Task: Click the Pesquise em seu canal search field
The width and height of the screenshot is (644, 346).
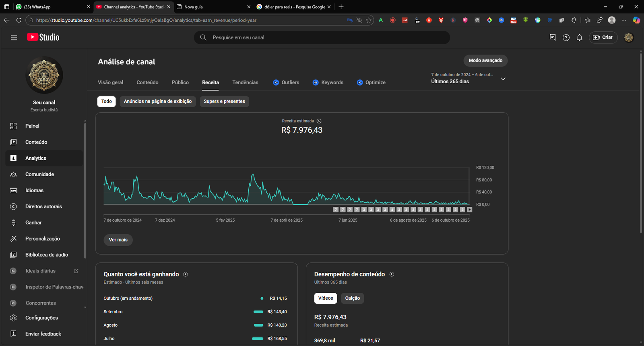Action: pos(322,37)
